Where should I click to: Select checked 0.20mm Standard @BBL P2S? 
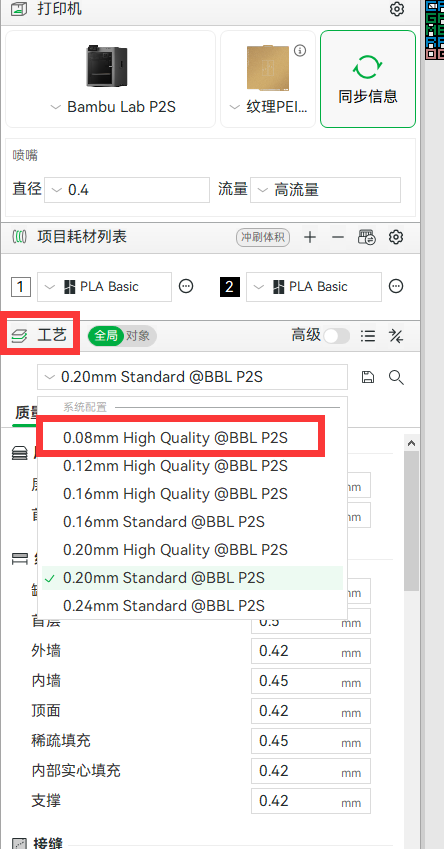(192, 578)
